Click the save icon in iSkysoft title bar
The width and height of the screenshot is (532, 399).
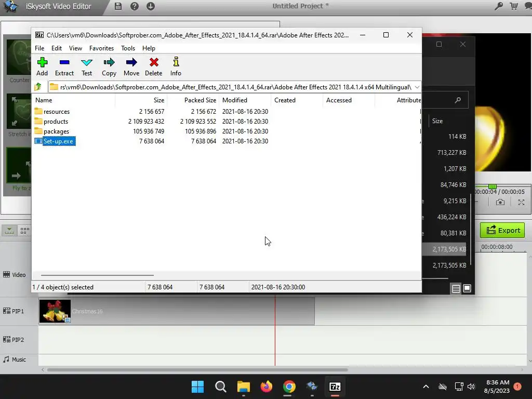pyautogui.click(x=118, y=6)
